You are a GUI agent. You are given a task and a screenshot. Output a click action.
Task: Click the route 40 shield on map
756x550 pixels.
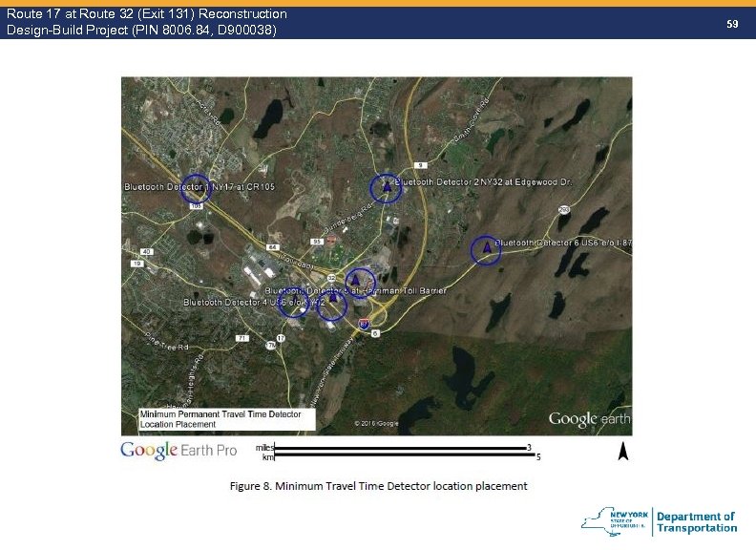(147, 251)
